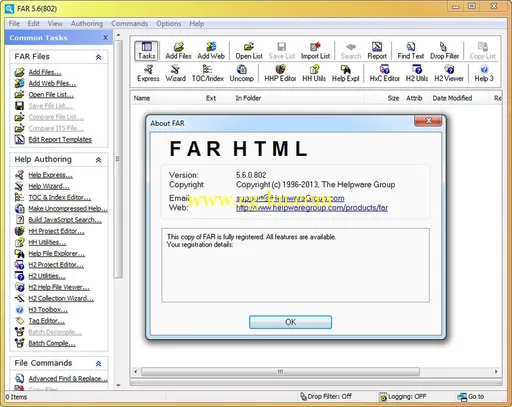Open the TOC/Index editor toolbar icon
The width and height of the screenshot is (512, 407).
pyautogui.click(x=208, y=73)
